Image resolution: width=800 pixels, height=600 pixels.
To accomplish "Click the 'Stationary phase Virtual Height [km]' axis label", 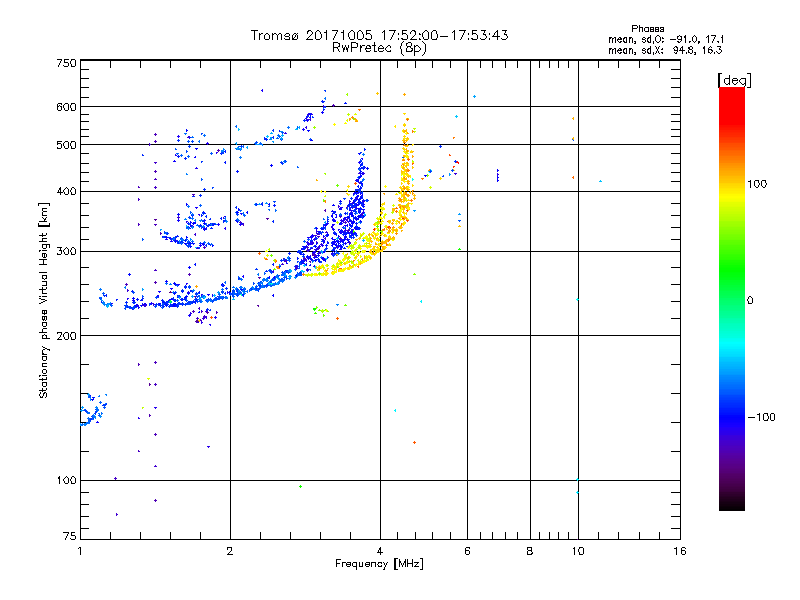I will click(x=44, y=301).
